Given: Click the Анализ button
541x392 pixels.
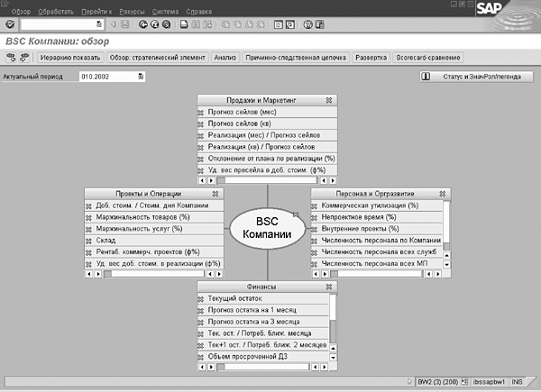Looking at the screenshot, I should pos(225,58).
